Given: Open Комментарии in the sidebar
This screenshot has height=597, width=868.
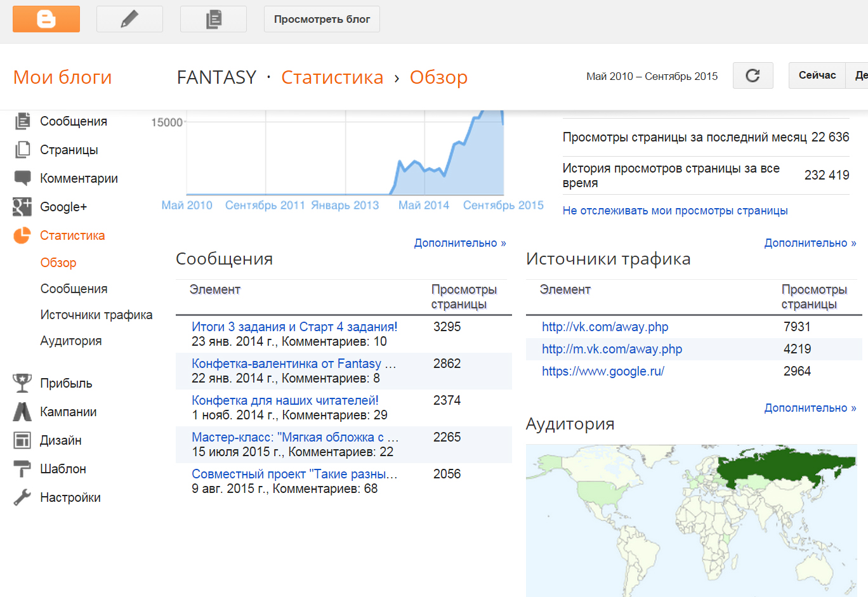Looking at the screenshot, I should (x=79, y=178).
